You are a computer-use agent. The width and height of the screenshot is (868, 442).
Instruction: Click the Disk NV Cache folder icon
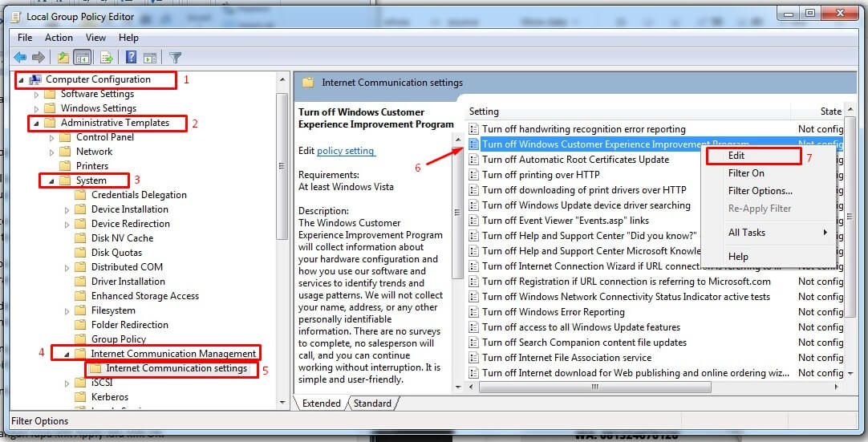tap(81, 237)
